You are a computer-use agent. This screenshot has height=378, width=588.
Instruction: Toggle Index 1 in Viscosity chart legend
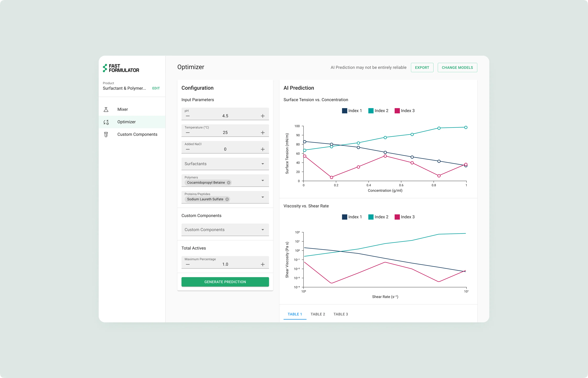pyautogui.click(x=352, y=217)
